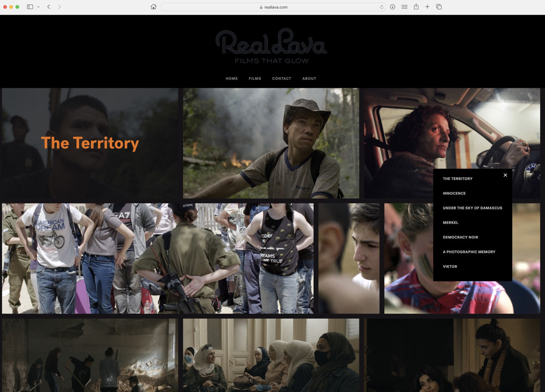Screen dimensions: 545x392
Task: Select VIKTOR in the films list
Action: pos(450,266)
